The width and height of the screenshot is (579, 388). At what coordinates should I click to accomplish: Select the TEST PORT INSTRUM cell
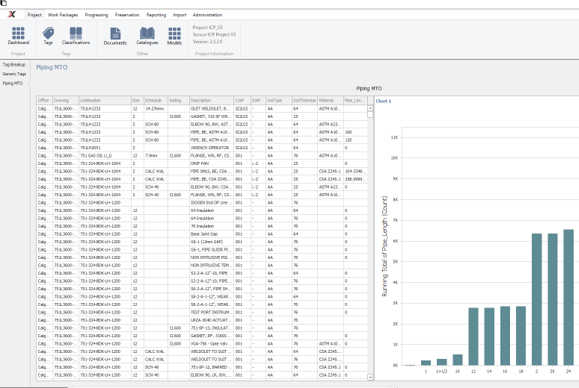click(211, 312)
